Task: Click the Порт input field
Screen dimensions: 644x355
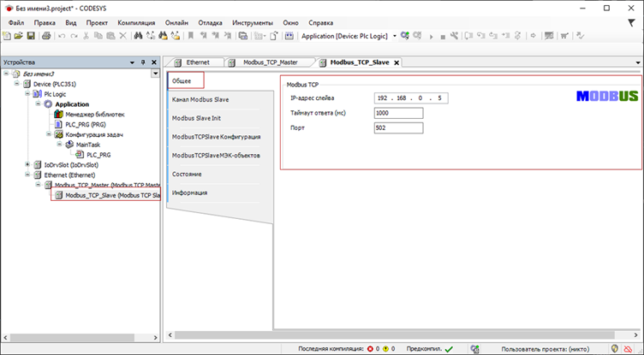Action: click(398, 128)
